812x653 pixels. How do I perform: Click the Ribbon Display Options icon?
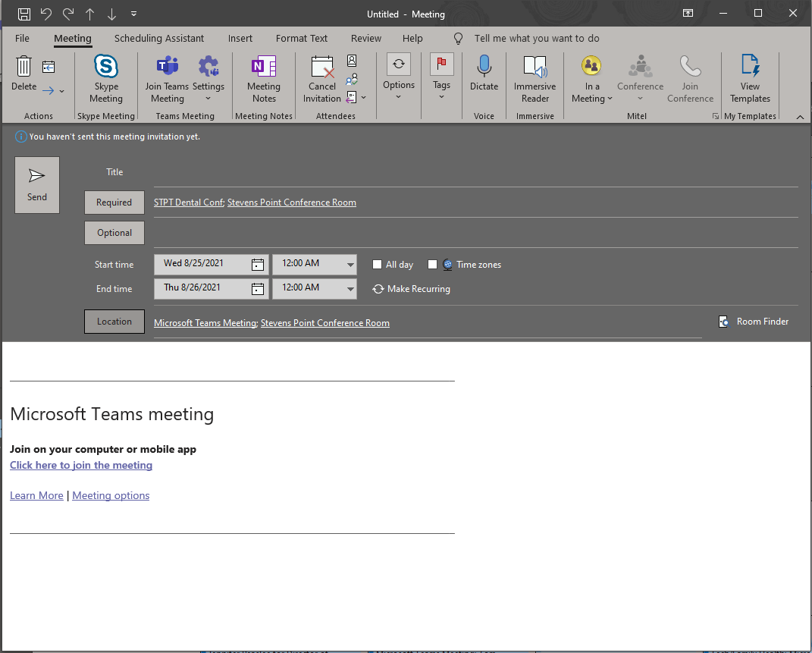[x=688, y=14]
